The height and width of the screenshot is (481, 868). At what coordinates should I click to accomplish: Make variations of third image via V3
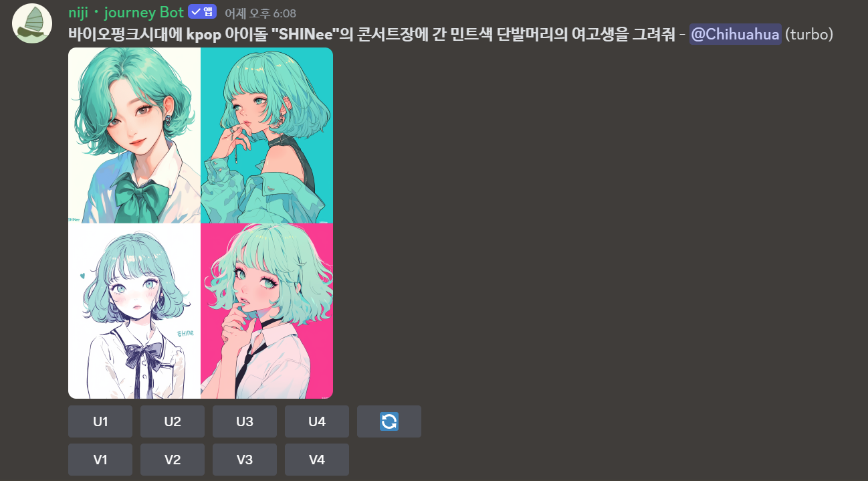click(x=245, y=460)
